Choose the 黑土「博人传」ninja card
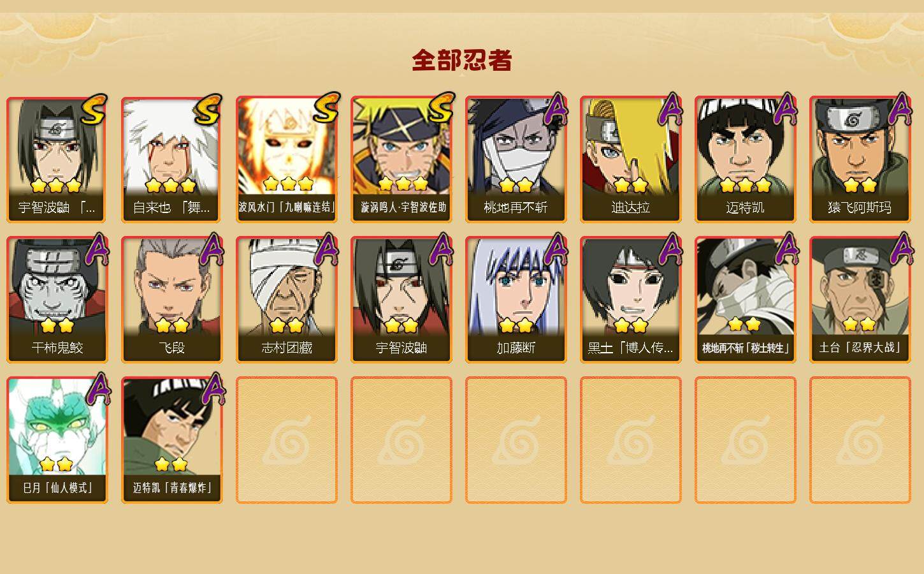The height and width of the screenshot is (574, 924). (631, 300)
